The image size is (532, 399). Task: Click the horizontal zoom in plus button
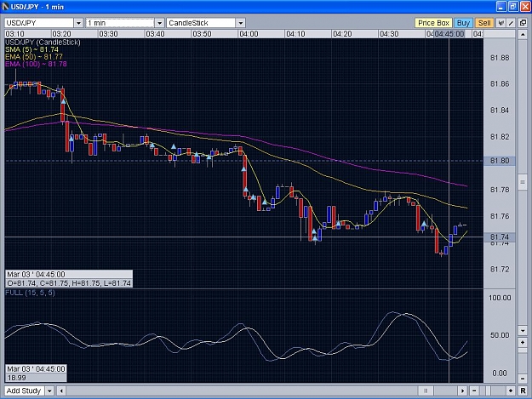coord(511,390)
